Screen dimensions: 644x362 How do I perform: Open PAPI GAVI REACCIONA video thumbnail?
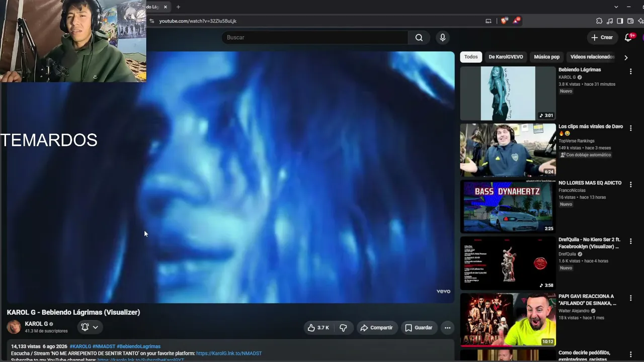[508, 320]
